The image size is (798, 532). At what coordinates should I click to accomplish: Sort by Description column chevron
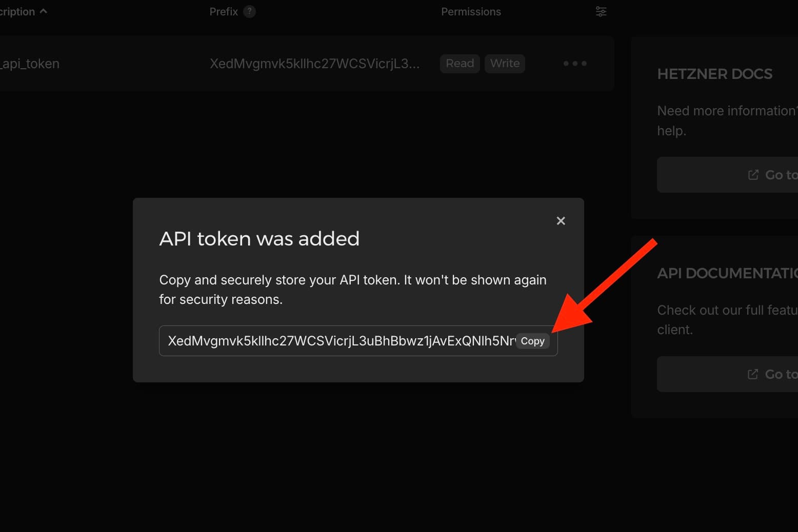(44, 11)
